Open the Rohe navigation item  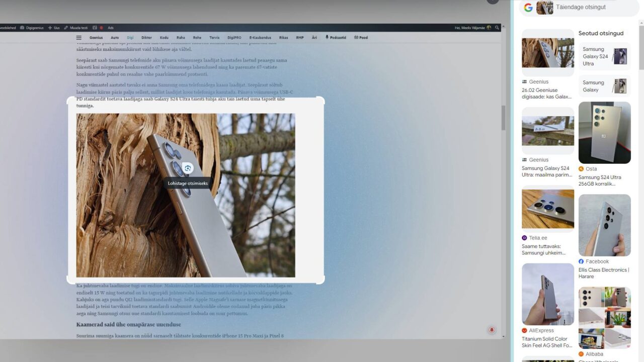197,37
